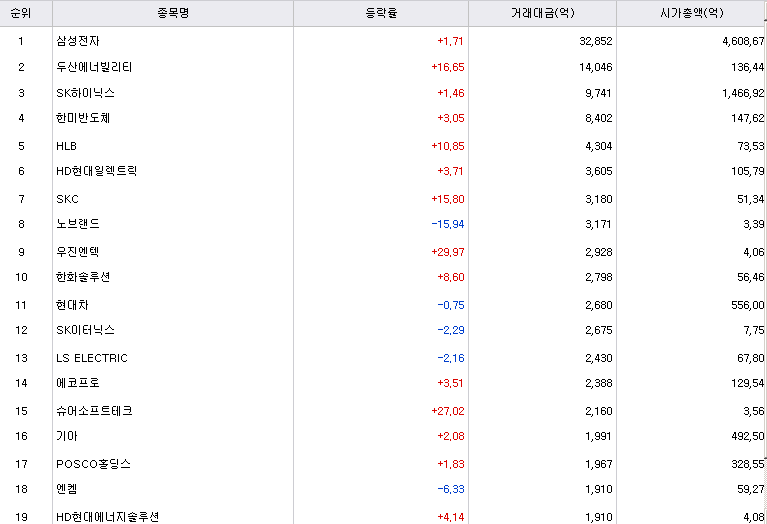Click change rate -15,94

tap(448, 224)
